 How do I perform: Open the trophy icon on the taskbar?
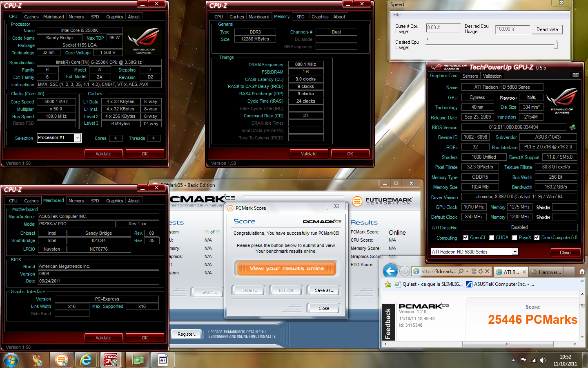tap(37, 360)
